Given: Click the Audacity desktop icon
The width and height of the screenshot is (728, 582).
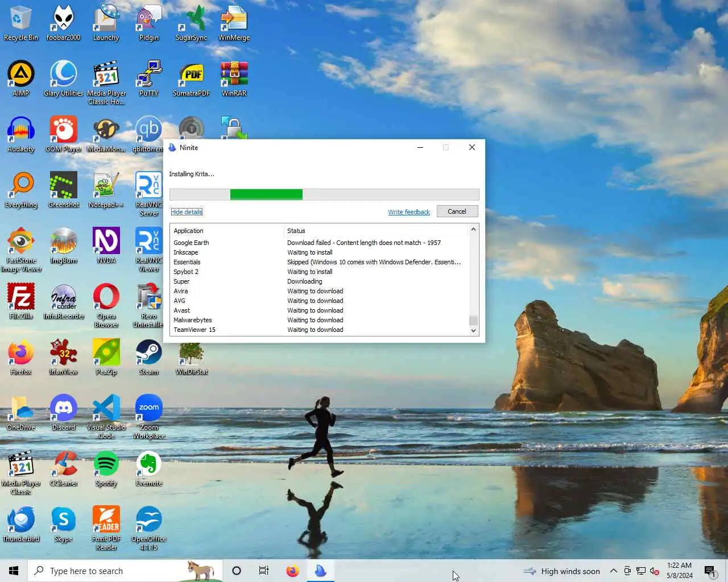Looking at the screenshot, I should click(20, 134).
